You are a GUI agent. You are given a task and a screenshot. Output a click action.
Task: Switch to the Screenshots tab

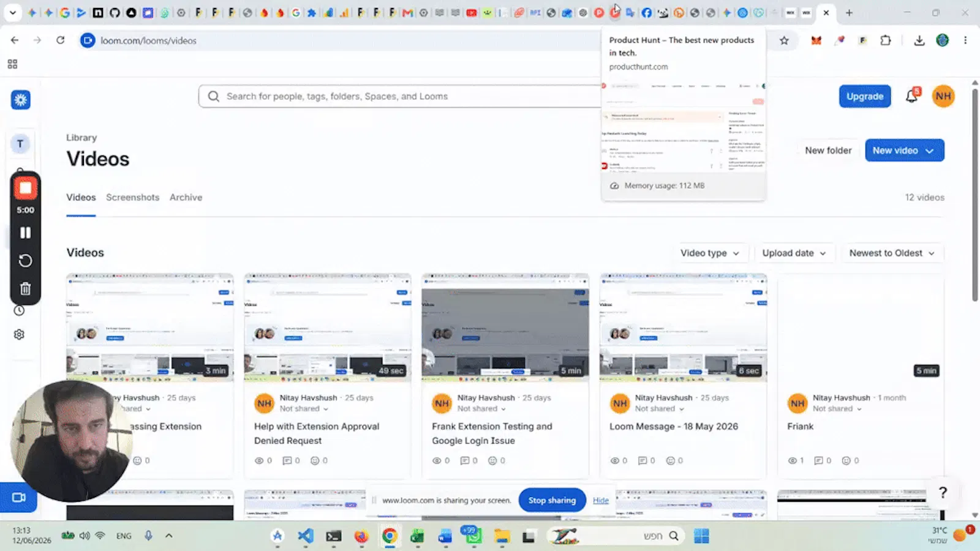(132, 197)
